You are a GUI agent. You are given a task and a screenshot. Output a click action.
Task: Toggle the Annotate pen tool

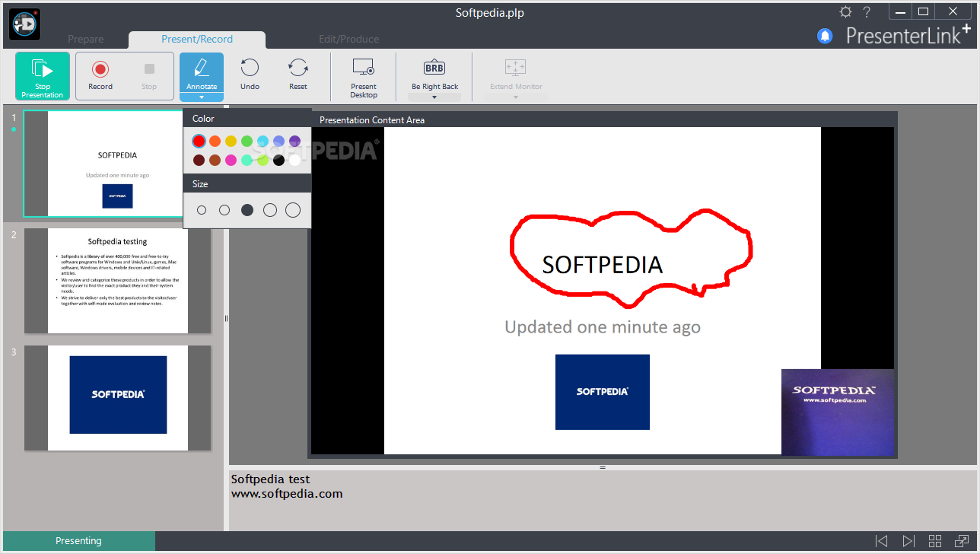coord(202,73)
